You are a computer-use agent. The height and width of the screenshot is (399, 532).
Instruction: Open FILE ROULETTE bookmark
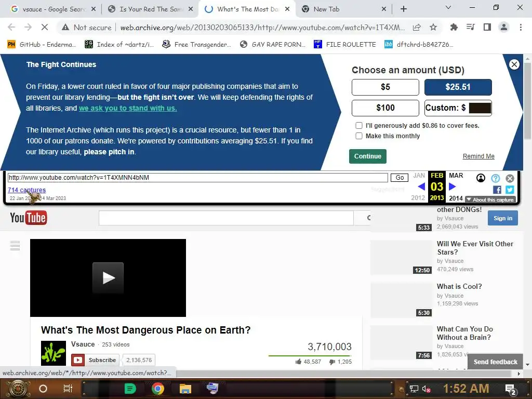345,45
